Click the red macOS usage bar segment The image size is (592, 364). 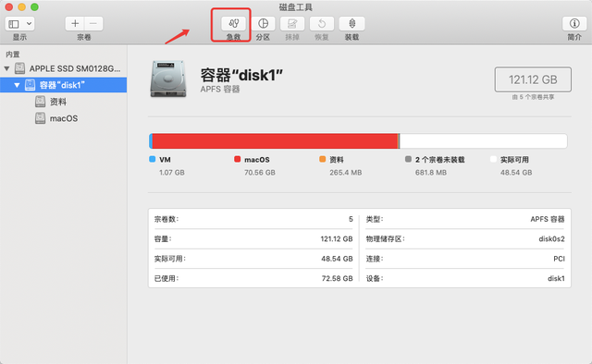275,141
